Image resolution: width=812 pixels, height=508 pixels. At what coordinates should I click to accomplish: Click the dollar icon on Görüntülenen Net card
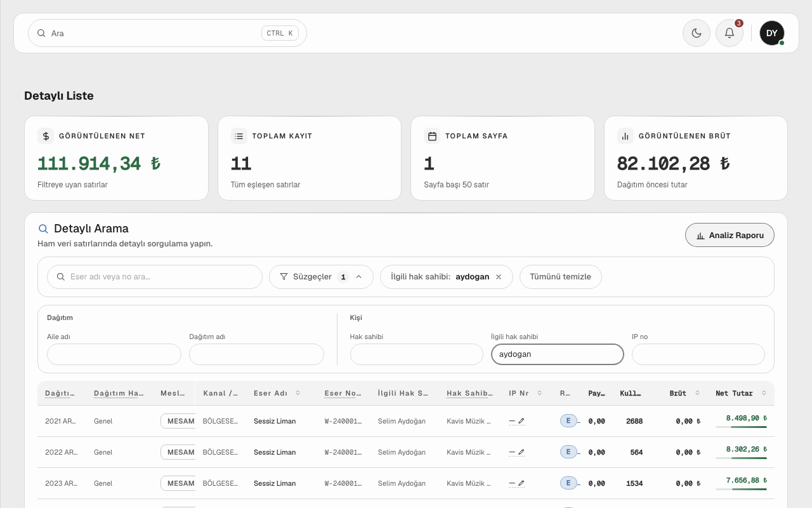46,136
